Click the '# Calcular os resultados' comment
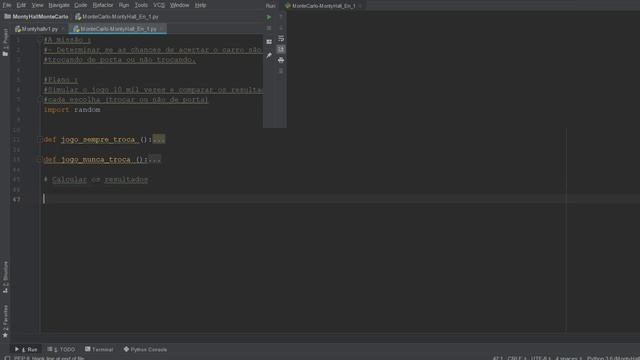640x360 pixels. 96,180
